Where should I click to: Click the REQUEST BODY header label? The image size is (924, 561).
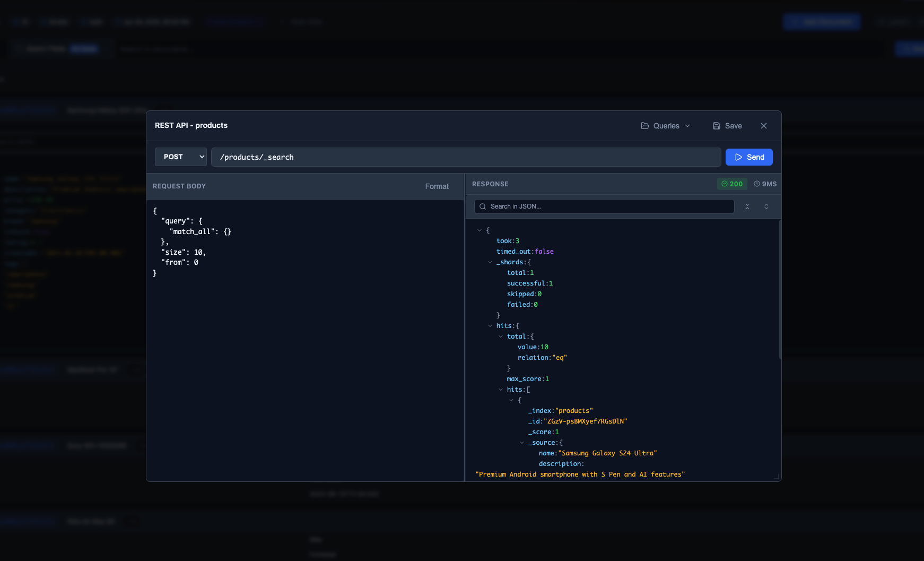pos(179,186)
